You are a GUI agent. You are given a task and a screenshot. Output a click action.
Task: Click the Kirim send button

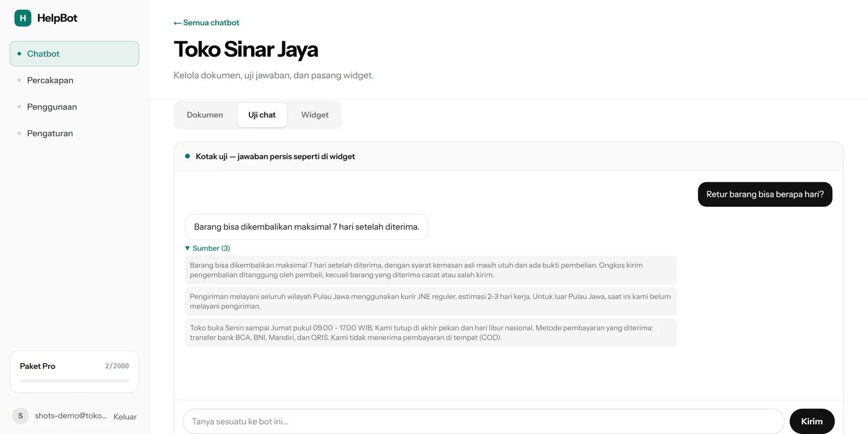[x=812, y=422]
